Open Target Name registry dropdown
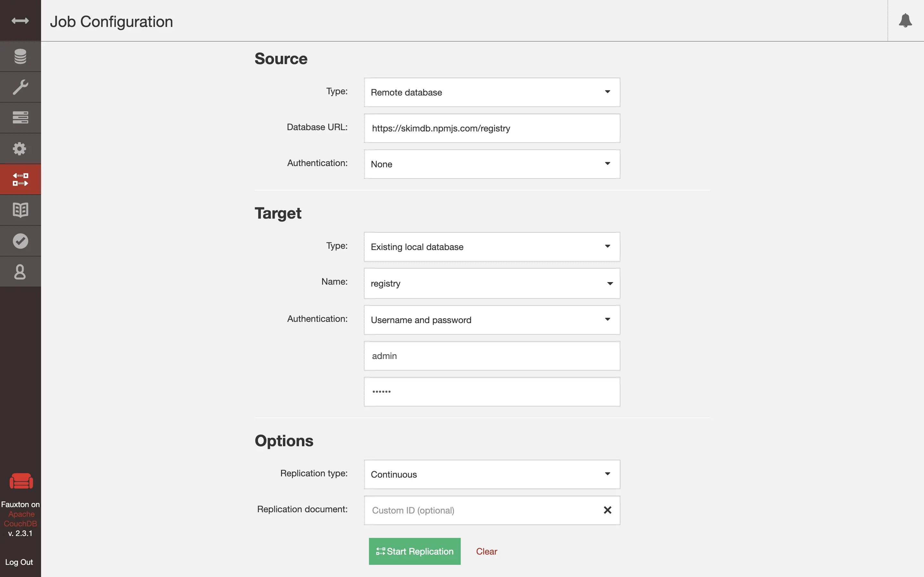The height and width of the screenshot is (577, 924). coord(492,284)
